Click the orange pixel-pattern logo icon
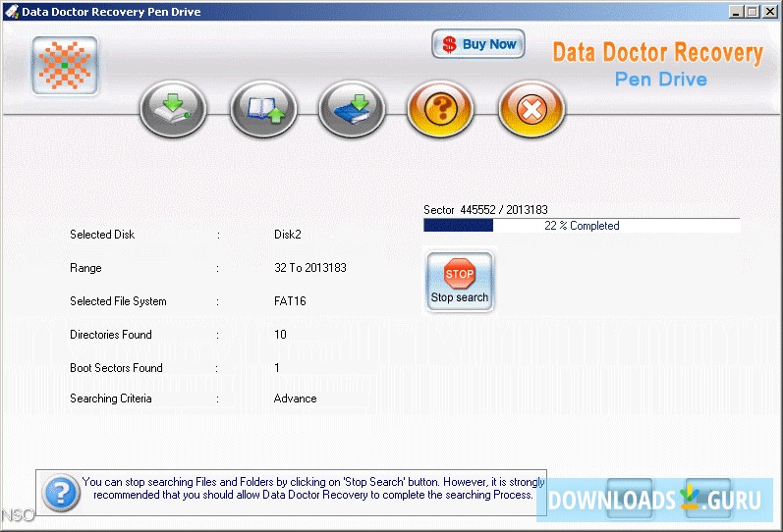Viewport: 783px width, 532px height. pos(65,66)
